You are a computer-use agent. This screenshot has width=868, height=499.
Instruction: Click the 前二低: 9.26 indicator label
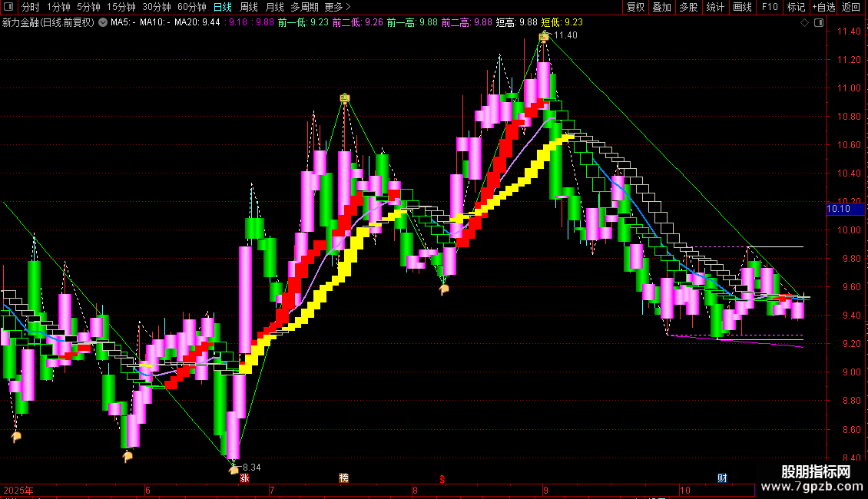pos(358,22)
